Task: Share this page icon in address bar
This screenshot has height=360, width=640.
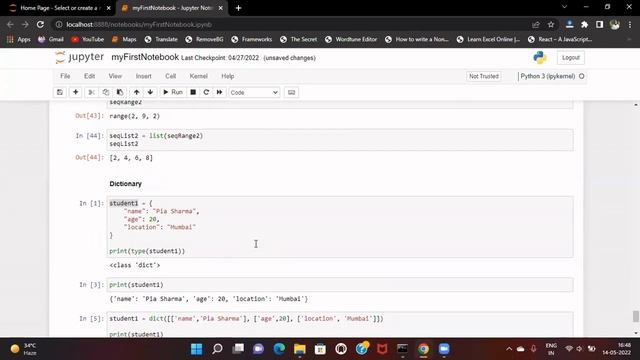Action: pyautogui.click(x=536, y=24)
